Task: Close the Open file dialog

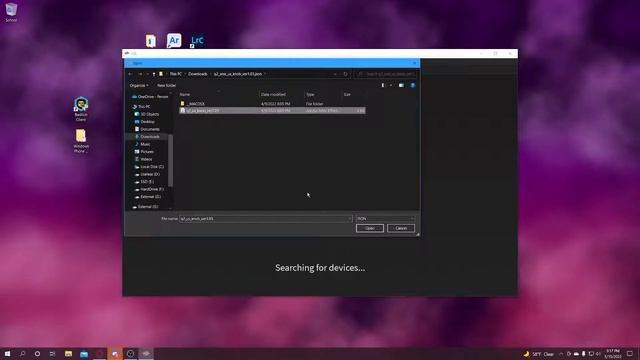Action: 415,63
